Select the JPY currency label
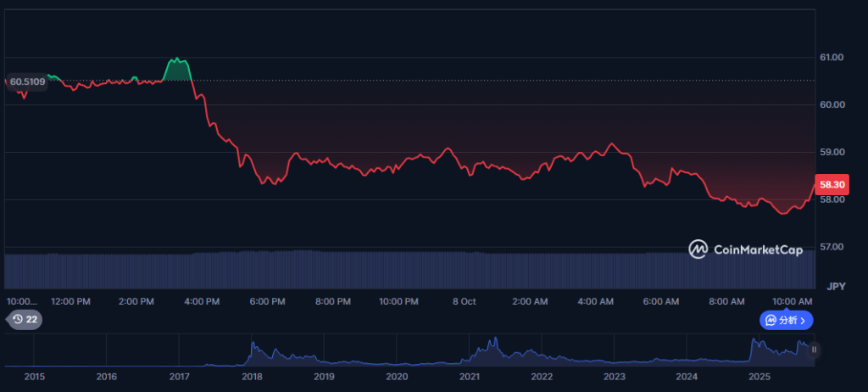Viewport: 868px width, 392px height. tap(837, 286)
